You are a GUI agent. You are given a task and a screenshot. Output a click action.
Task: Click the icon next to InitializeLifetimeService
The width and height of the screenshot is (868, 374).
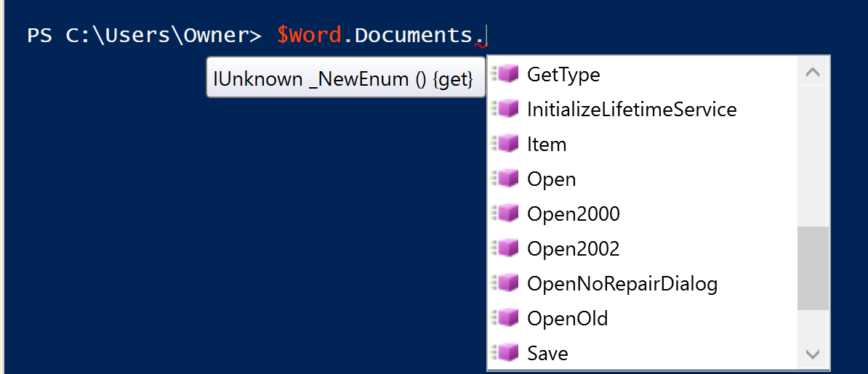pos(505,109)
